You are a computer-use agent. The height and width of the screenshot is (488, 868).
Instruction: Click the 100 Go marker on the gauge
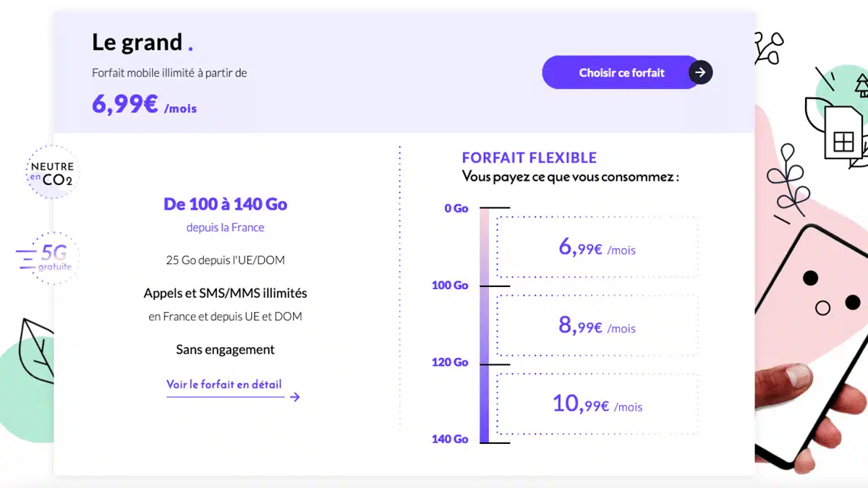450,286
